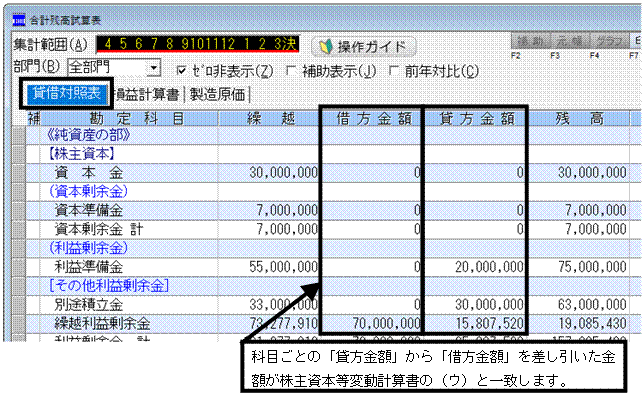Click the 残高 column header
The height and width of the screenshot is (398, 642).
pyautogui.click(x=579, y=119)
